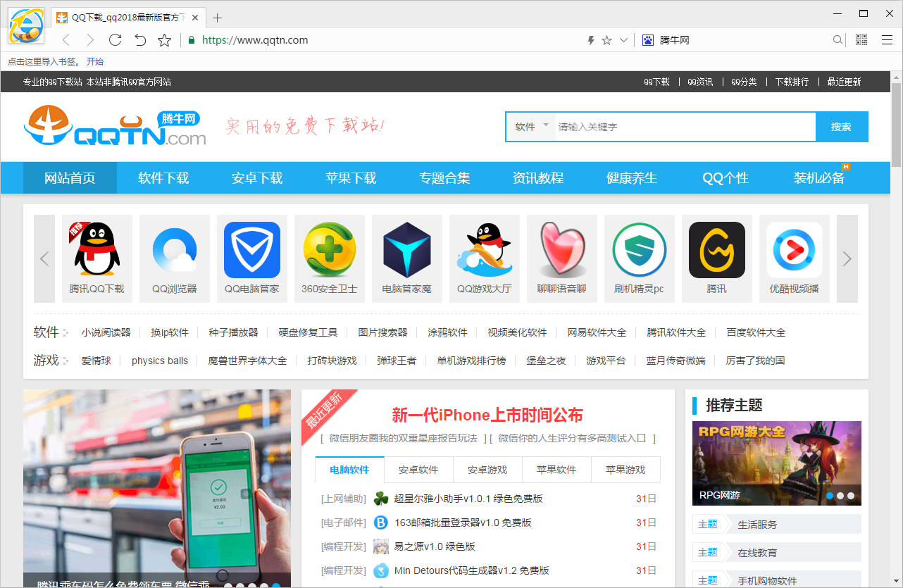Open the QR code icon in toolbar
903x588 pixels.
pyautogui.click(x=861, y=40)
